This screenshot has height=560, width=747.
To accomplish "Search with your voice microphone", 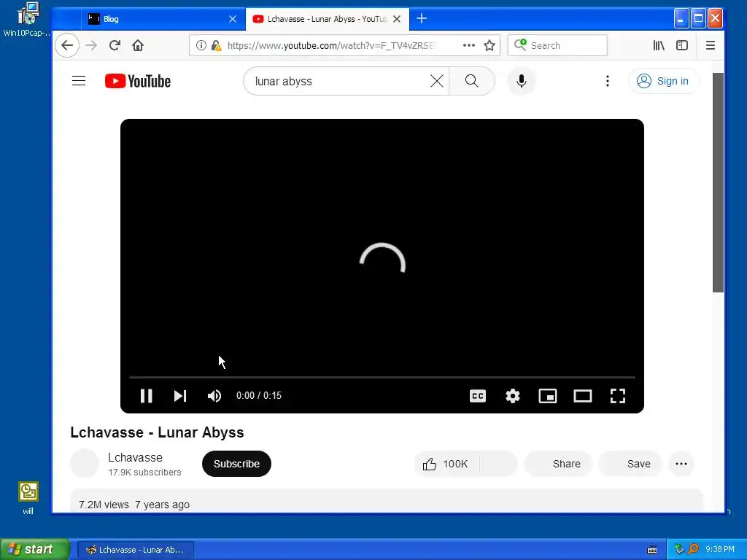I will 521,81.
